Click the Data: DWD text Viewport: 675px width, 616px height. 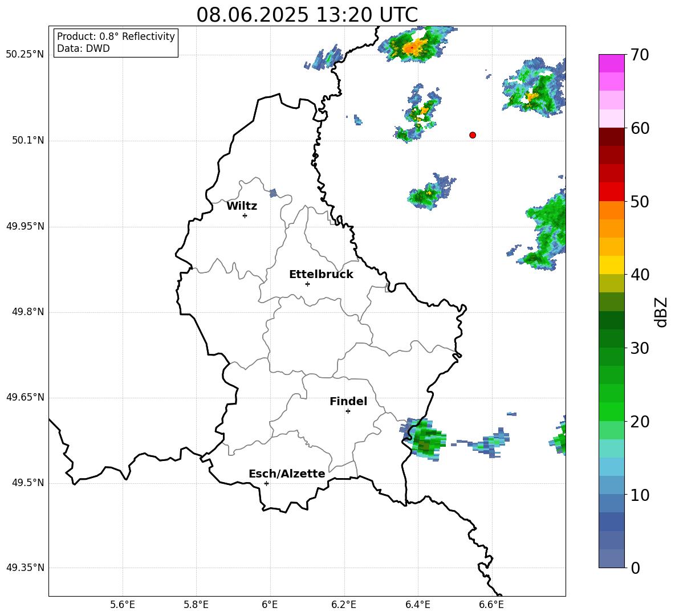tap(83, 48)
